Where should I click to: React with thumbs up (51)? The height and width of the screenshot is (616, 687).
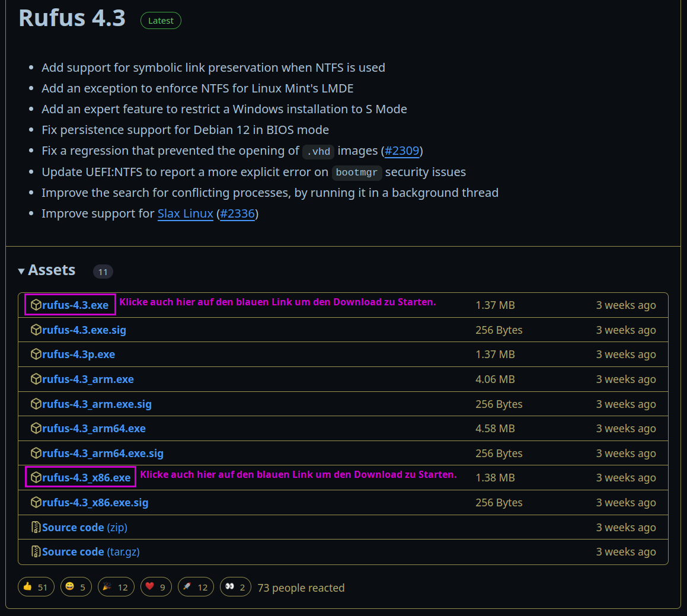[36, 587]
